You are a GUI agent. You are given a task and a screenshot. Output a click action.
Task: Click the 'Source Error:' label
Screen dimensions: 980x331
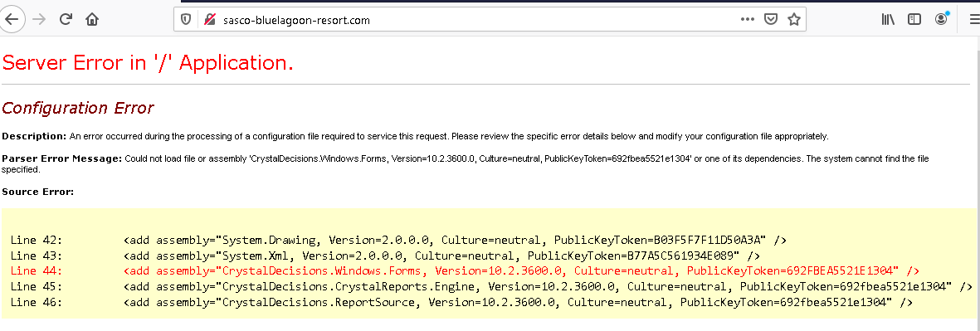click(38, 192)
